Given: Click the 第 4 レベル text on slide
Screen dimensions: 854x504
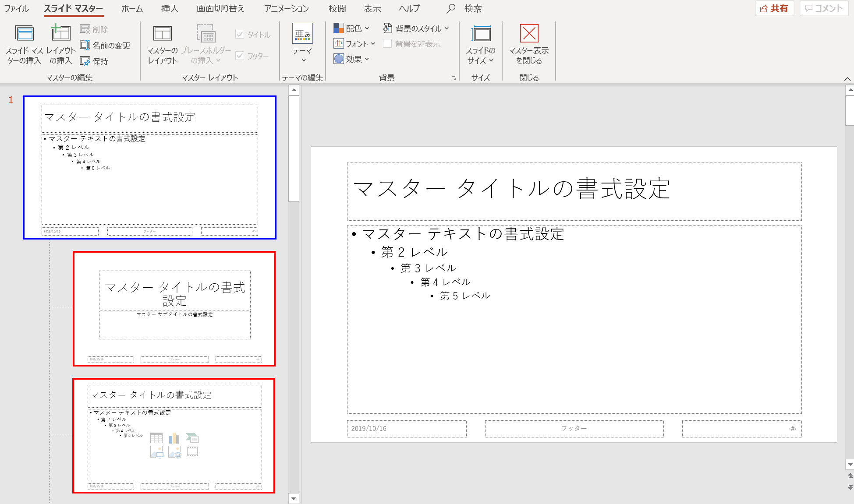Looking at the screenshot, I should click(445, 282).
